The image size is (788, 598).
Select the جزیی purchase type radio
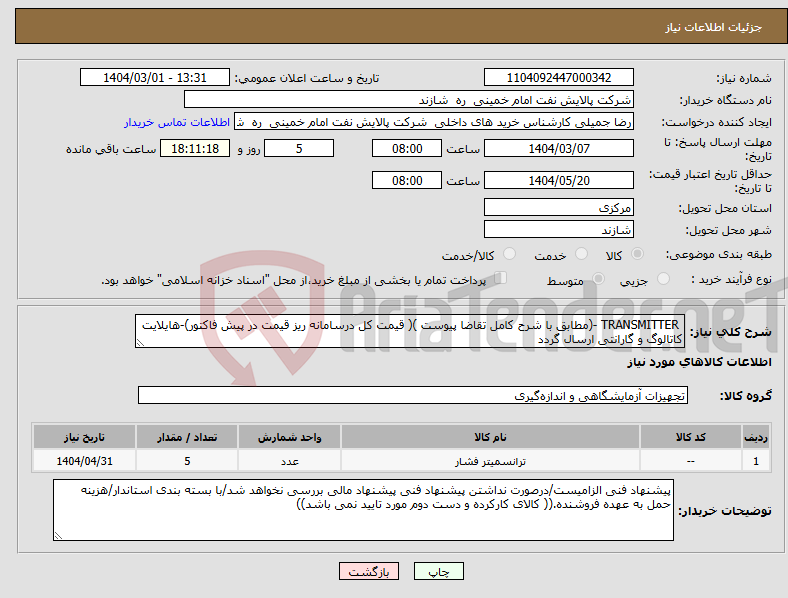click(x=663, y=278)
